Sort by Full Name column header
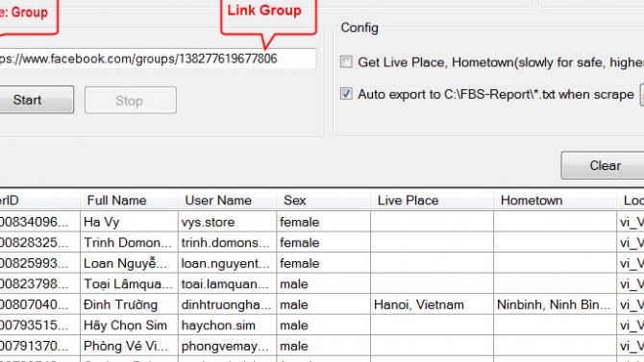644x362 pixels. pyautogui.click(x=129, y=201)
